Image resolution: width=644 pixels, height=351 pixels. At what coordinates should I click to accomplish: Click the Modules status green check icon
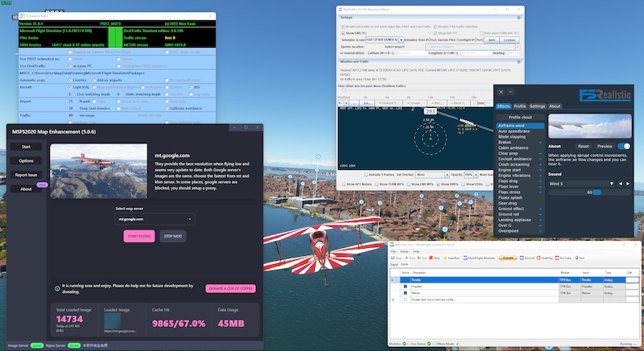(404, 344)
